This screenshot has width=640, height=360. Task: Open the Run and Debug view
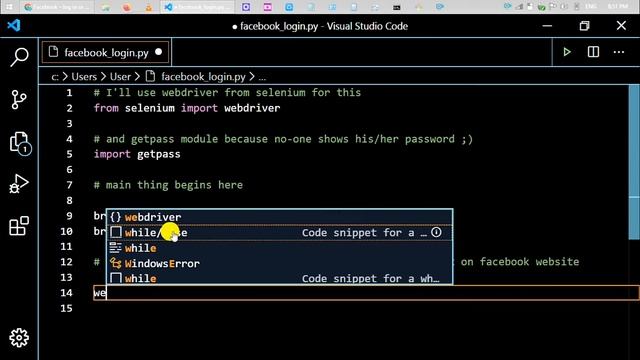coord(19,184)
